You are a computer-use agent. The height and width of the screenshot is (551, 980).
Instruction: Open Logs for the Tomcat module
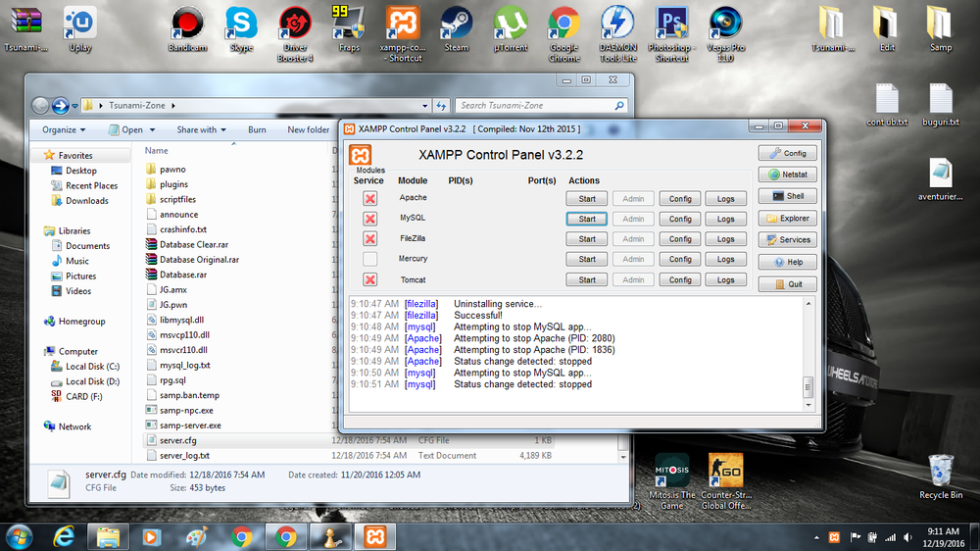click(x=725, y=279)
